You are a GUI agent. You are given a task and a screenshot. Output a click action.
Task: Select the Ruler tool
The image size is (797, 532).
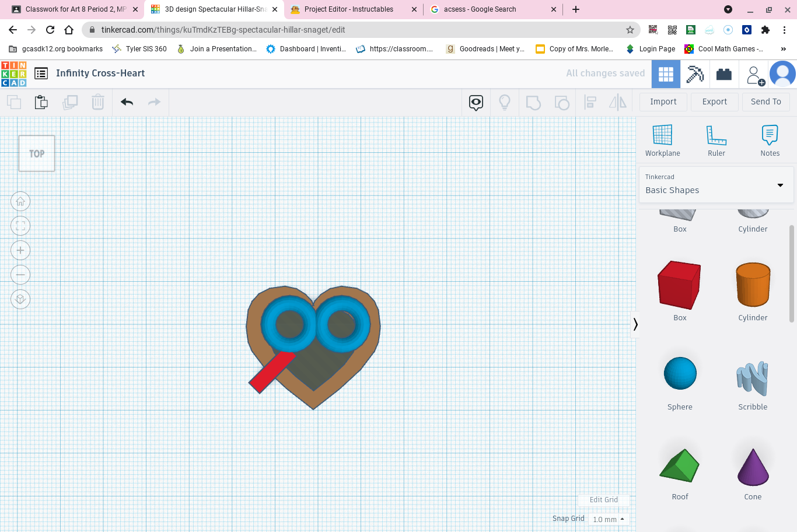pyautogui.click(x=716, y=141)
